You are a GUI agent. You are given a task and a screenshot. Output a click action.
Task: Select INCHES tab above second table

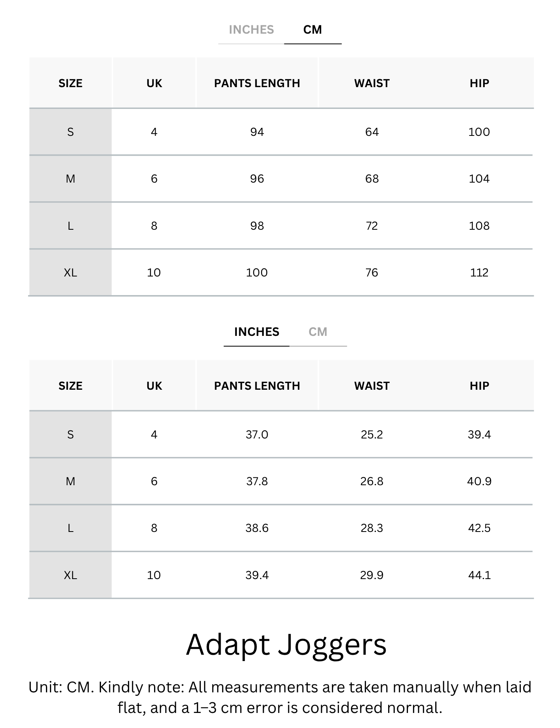[x=257, y=332]
